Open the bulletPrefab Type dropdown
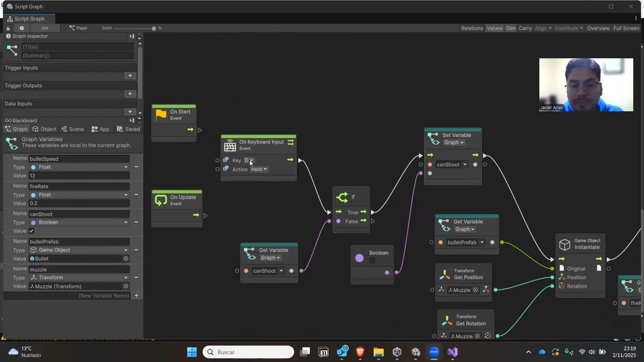Screen dimensions: 644x362 [79, 250]
